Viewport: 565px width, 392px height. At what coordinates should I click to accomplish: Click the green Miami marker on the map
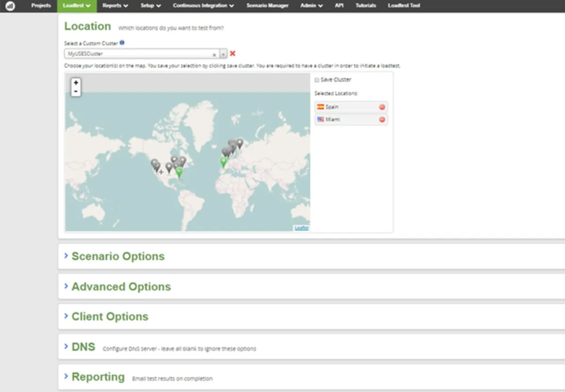point(179,172)
